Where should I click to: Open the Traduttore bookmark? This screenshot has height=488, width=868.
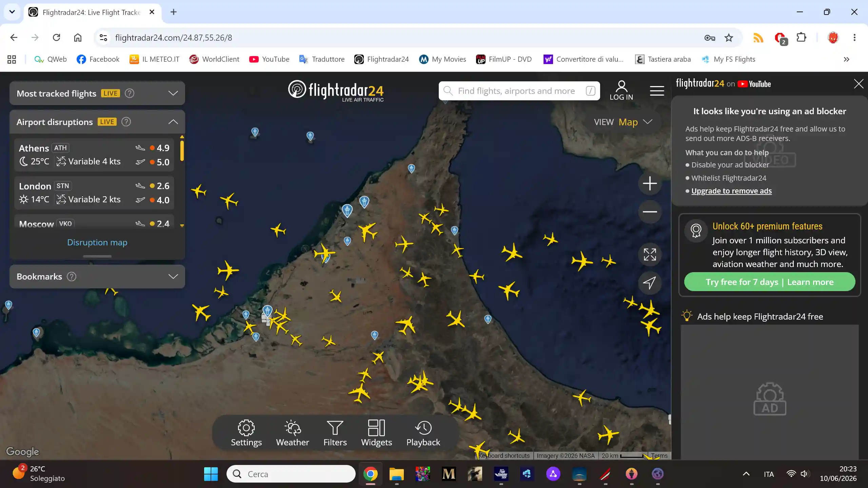pyautogui.click(x=322, y=59)
